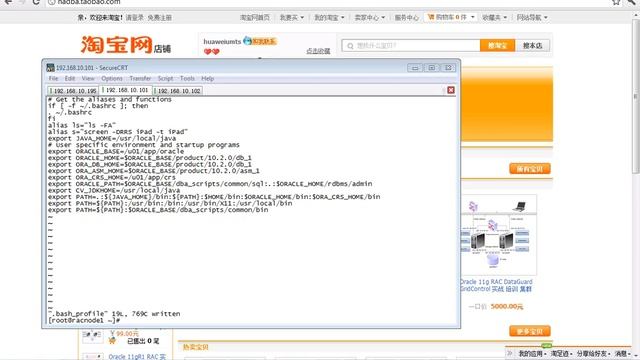The height and width of the screenshot is (360, 640).
Task: Click the 搜本店 search-this-shop button
Action: [532, 45]
